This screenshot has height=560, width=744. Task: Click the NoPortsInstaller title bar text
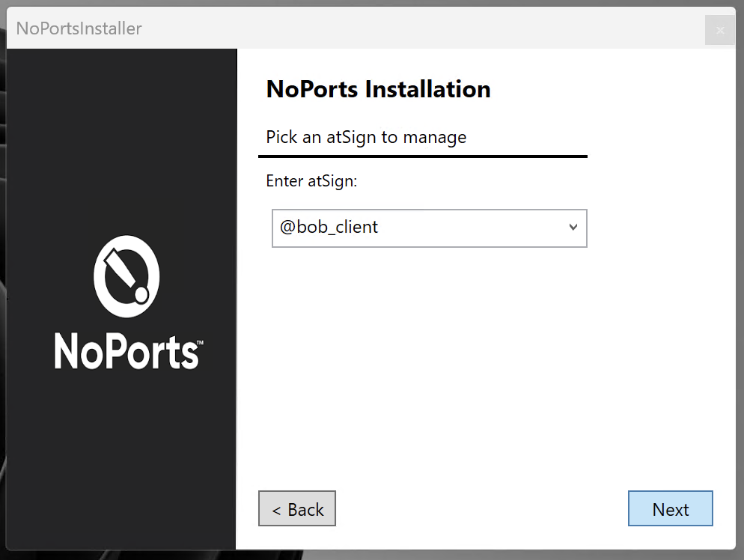79,28
